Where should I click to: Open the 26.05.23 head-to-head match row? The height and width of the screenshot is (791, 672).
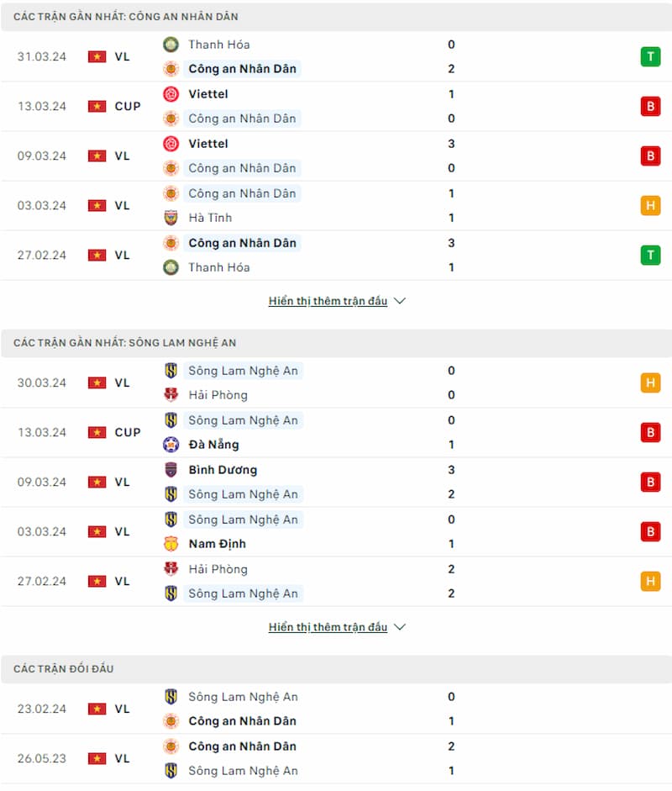336,758
